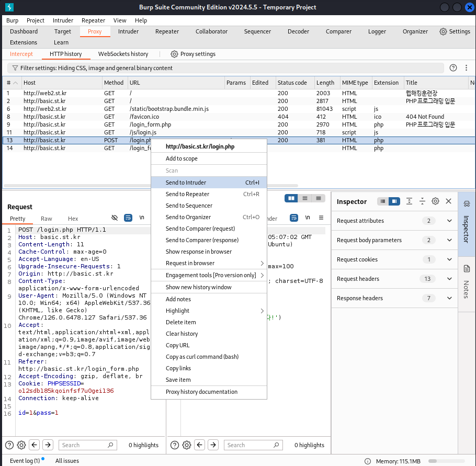Open search settings gear under the Request pane
The height and width of the screenshot is (466, 476).
pyautogui.click(x=21, y=445)
